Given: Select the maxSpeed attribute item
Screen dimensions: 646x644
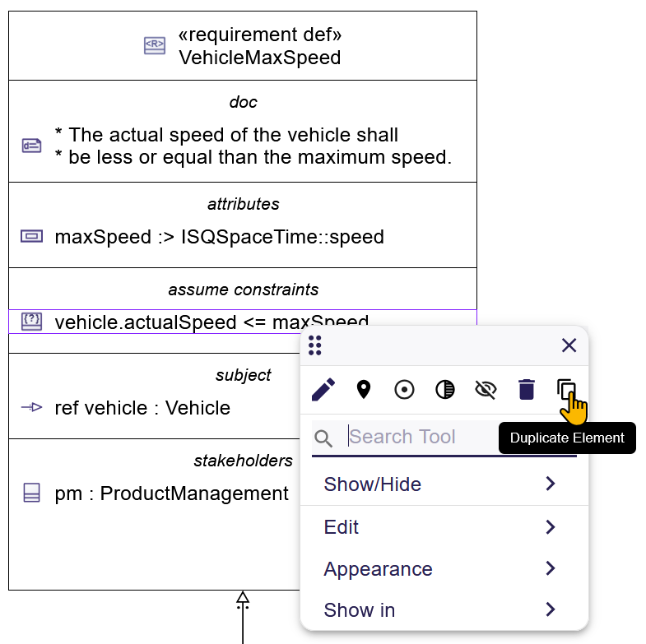Looking at the screenshot, I should (x=219, y=238).
